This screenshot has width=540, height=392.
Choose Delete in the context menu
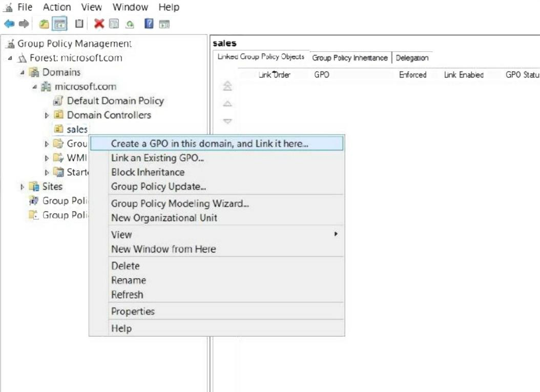coord(217,266)
